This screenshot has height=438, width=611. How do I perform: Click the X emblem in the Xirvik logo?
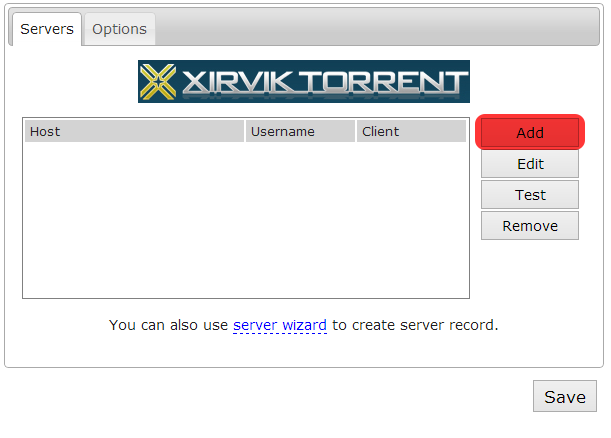(x=159, y=82)
